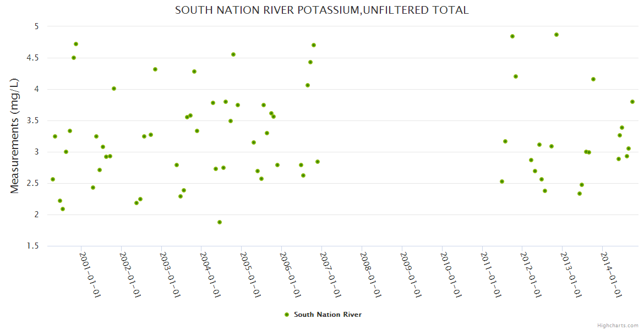Toggle the South Nation River legend label
The height and width of the screenshot is (330, 644).
pyautogui.click(x=328, y=315)
